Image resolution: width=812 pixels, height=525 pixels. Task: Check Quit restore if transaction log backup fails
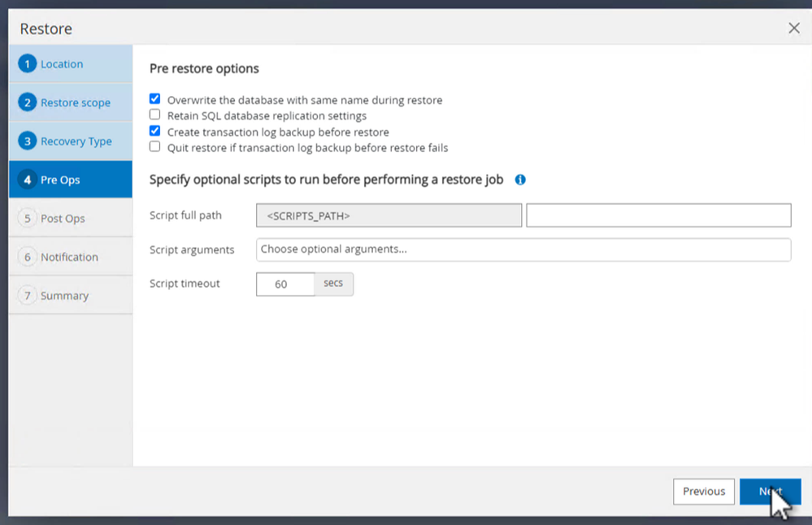[x=155, y=147]
